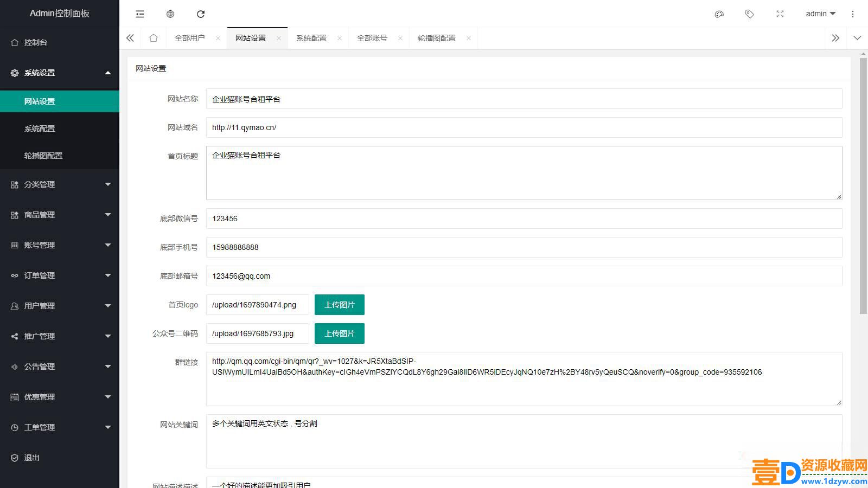Click the 群链接 text area
Image resolution: width=868 pixels, height=488 pixels.
(x=524, y=379)
